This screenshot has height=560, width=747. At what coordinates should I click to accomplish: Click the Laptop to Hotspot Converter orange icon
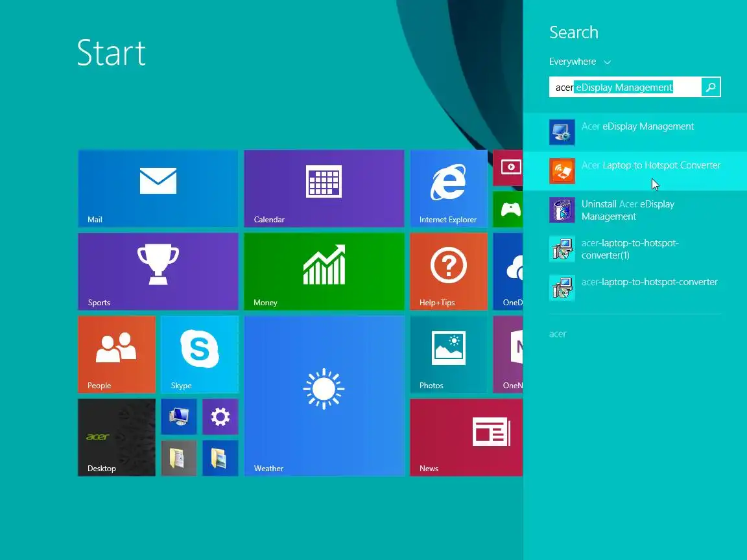[x=562, y=171]
